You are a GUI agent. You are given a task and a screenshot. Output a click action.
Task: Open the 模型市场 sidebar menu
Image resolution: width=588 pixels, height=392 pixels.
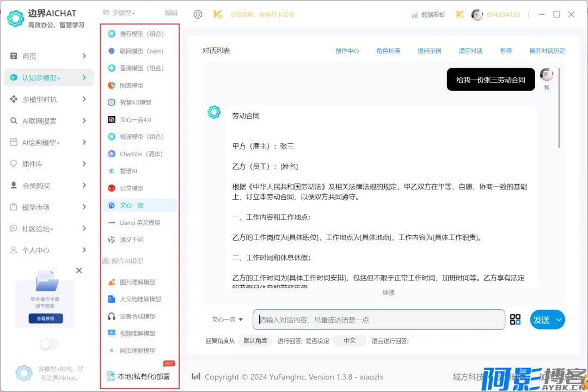pos(49,207)
